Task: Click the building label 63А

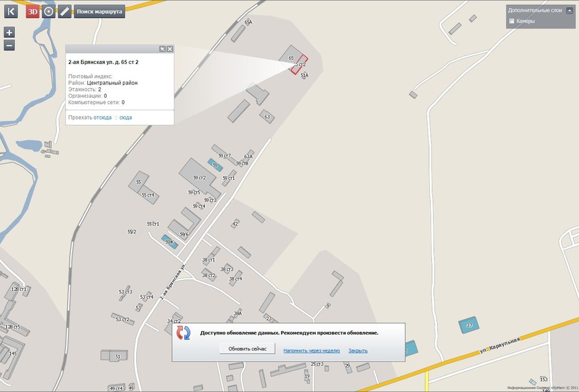Action: (248, 157)
